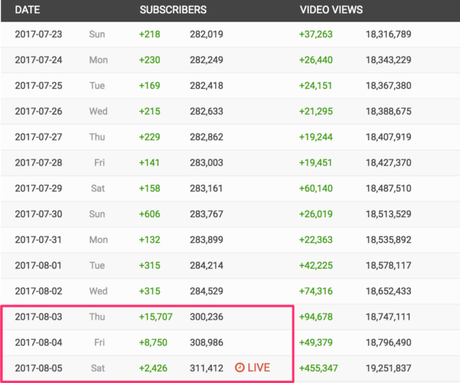This screenshot has height=383, width=460.
Task: Select date 2017-07-30
Action: click(x=38, y=214)
